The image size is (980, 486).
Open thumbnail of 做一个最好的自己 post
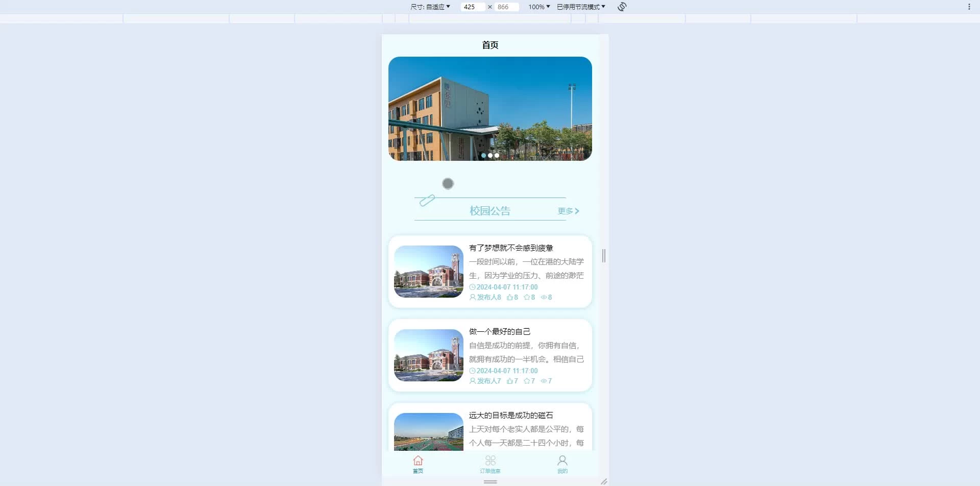click(429, 355)
